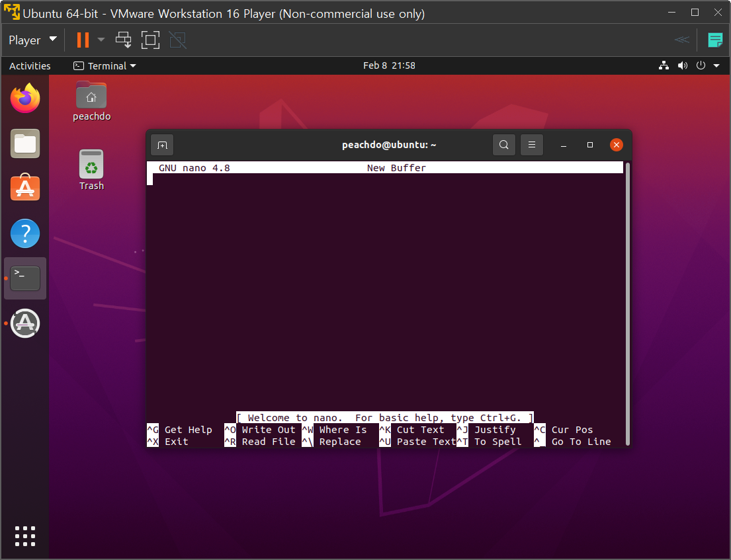This screenshot has height=560, width=731.
Task: Pause the virtual machine in VMware
Action: point(83,40)
